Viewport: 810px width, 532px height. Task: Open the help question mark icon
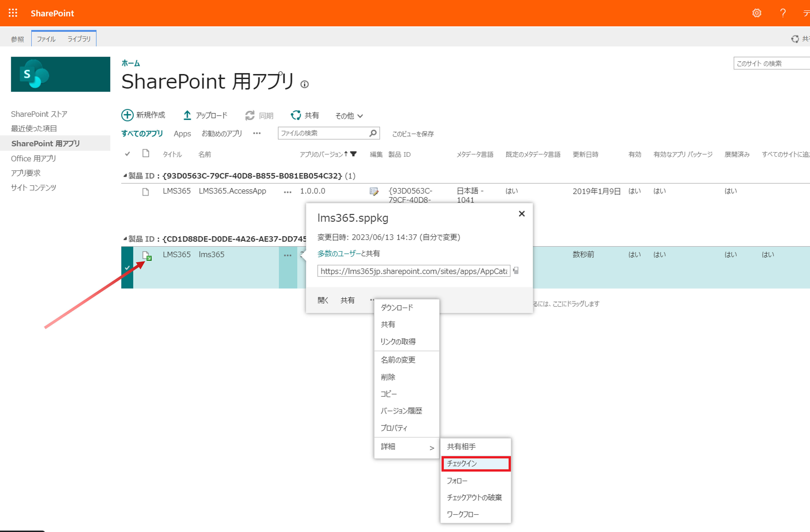[x=783, y=13]
